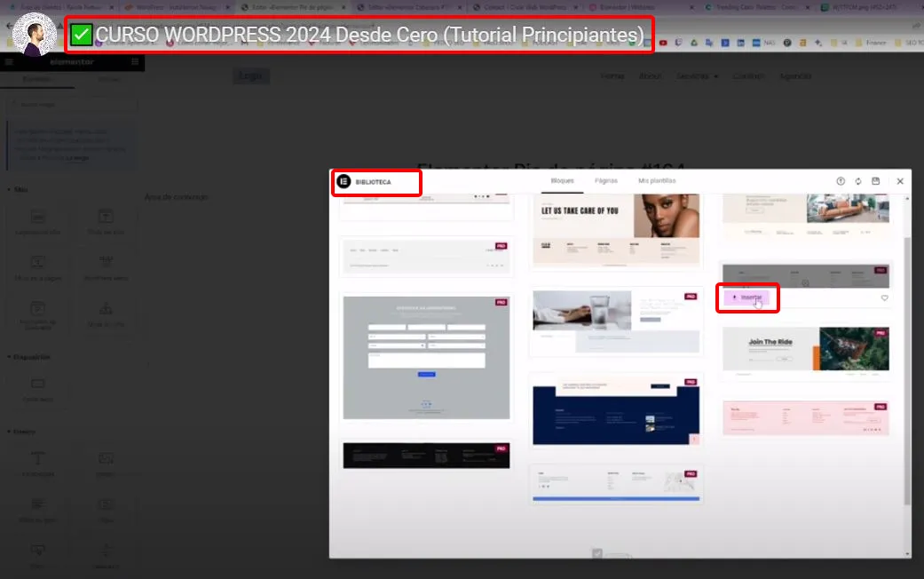Pick the light footer template above contact form

pyautogui.click(x=426, y=257)
